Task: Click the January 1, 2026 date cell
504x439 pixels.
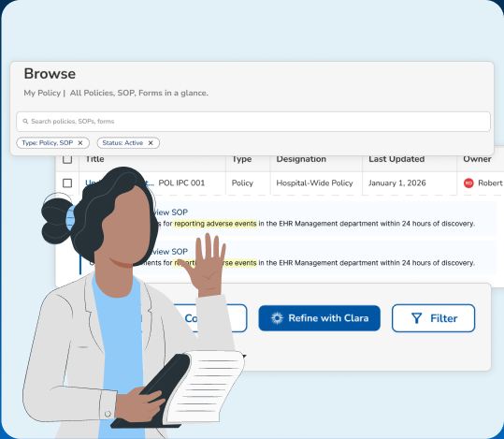Action: pos(397,183)
